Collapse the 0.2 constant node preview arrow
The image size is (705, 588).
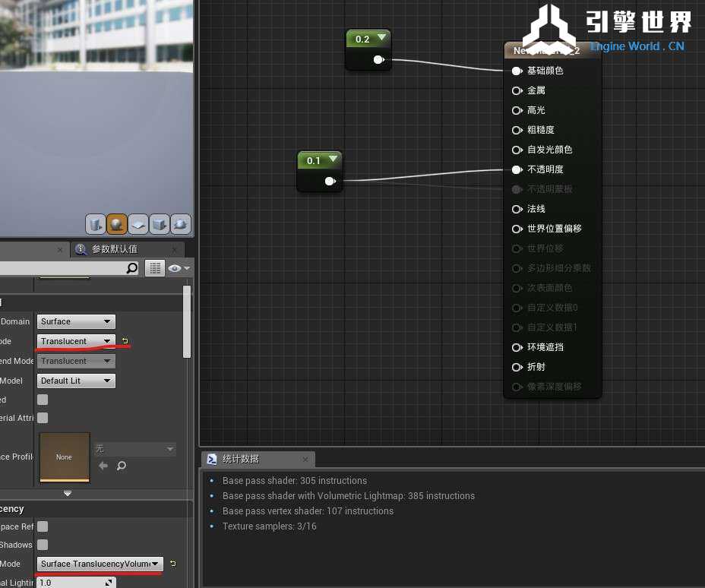[x=381, y=38]
